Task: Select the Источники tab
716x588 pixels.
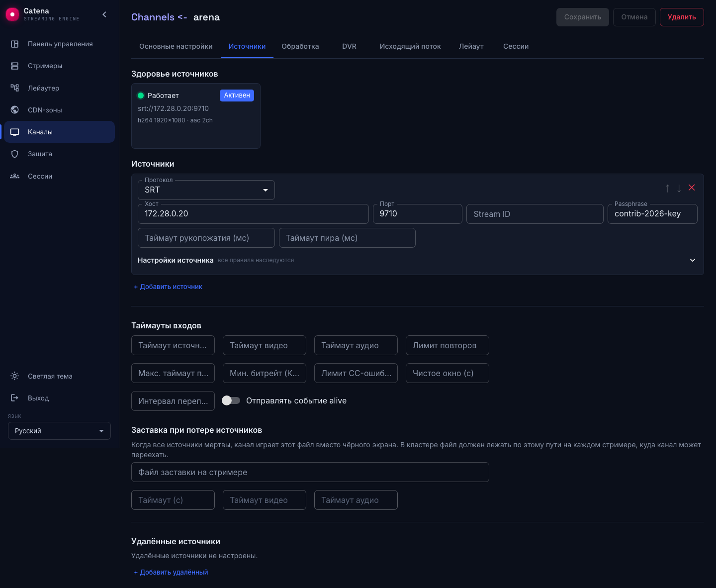Action: click(x=247, y=46)
